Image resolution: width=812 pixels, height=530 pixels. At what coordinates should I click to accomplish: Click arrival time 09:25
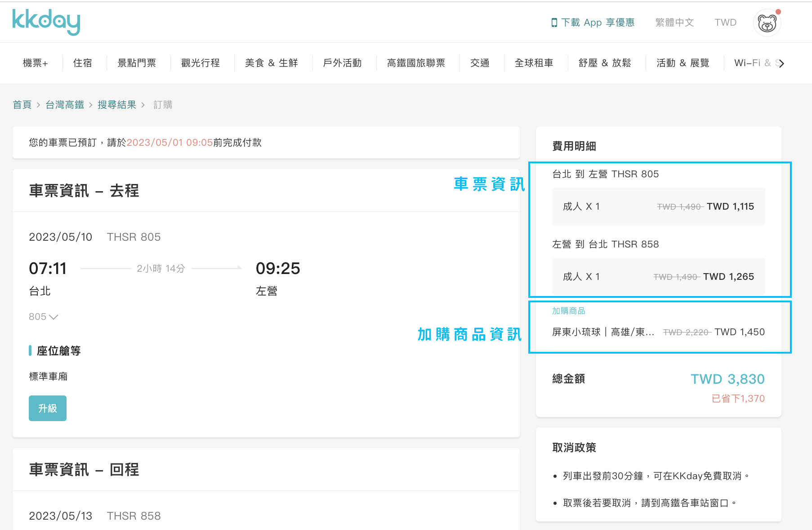pos(278,269)
